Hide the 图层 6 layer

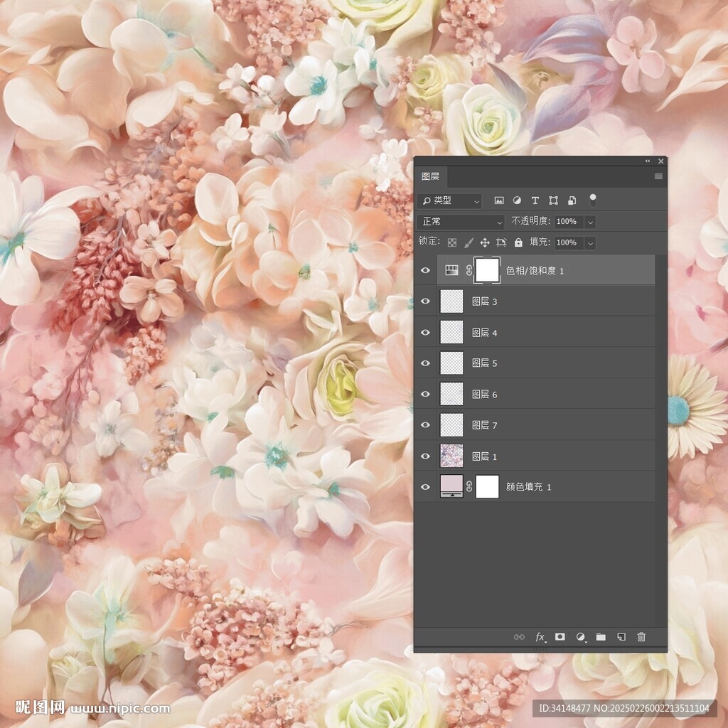[x=425, y=394]
